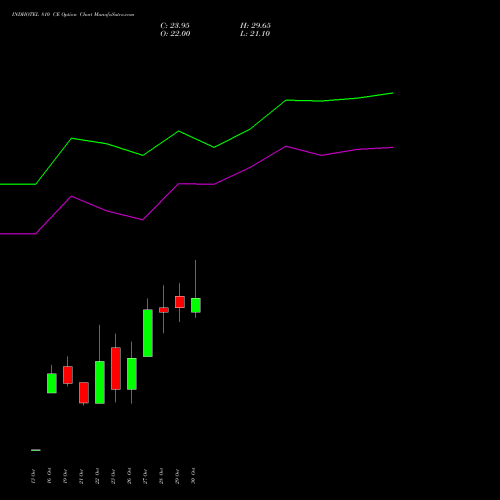Image resolution: width=500 pixels, height=500 pixels.
Task: Select the large red candlestick for 23 Oct
Action: coord(116,368)
